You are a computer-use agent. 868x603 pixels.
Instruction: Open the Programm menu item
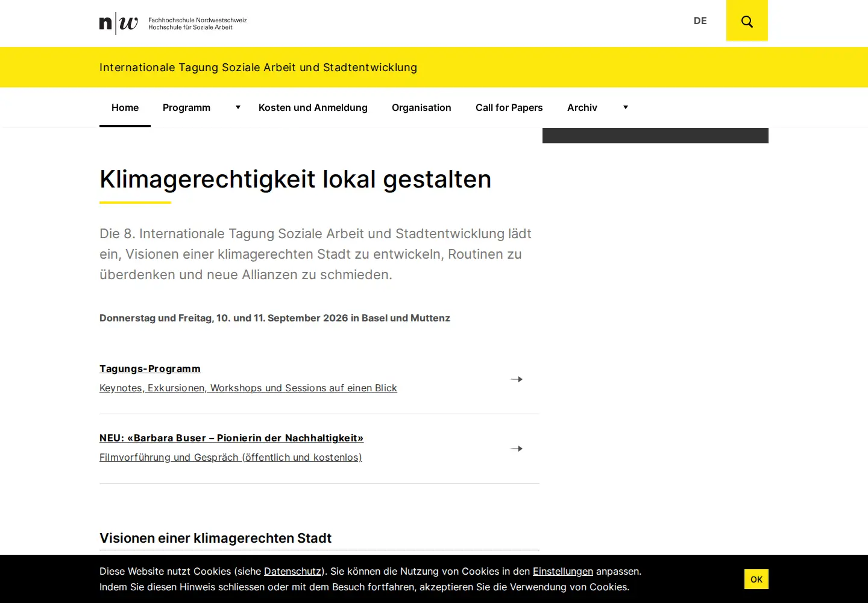[x=187, y=107]
